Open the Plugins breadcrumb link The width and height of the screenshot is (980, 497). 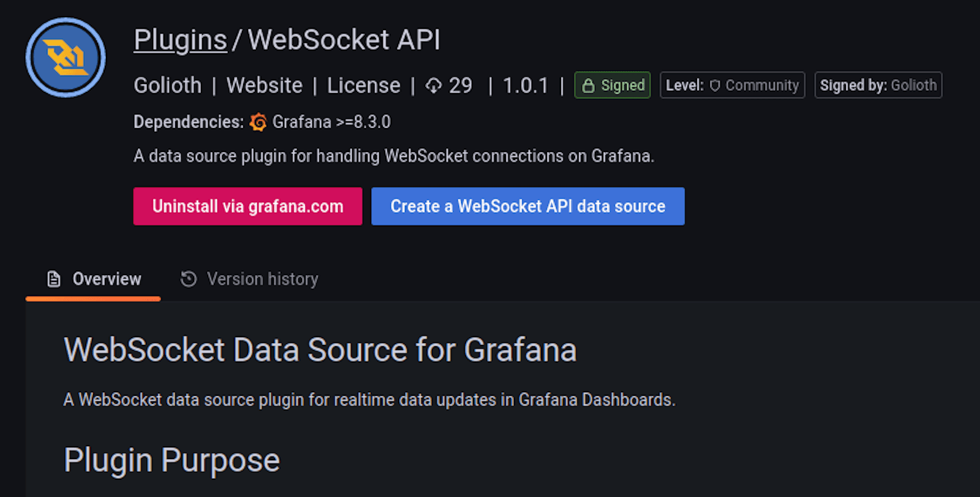pos(180,40)
